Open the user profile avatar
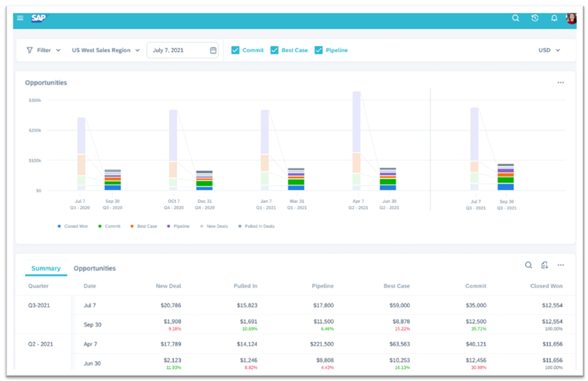588x381 pixels. coord(571,18)
